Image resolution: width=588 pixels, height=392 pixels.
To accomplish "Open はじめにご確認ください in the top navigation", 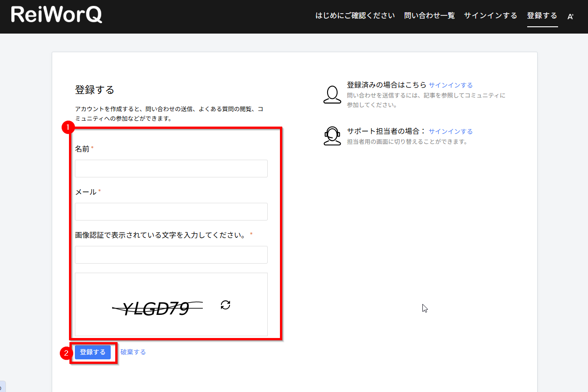I will pyautogui.click(x=355, y=16).
